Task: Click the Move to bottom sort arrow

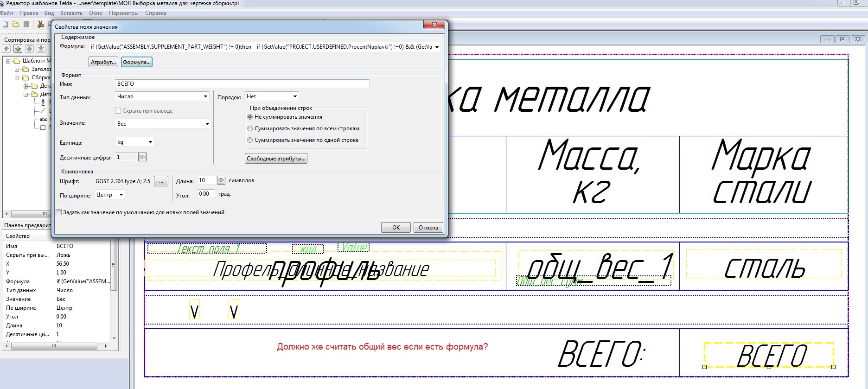Action: (x=41, y=48)
